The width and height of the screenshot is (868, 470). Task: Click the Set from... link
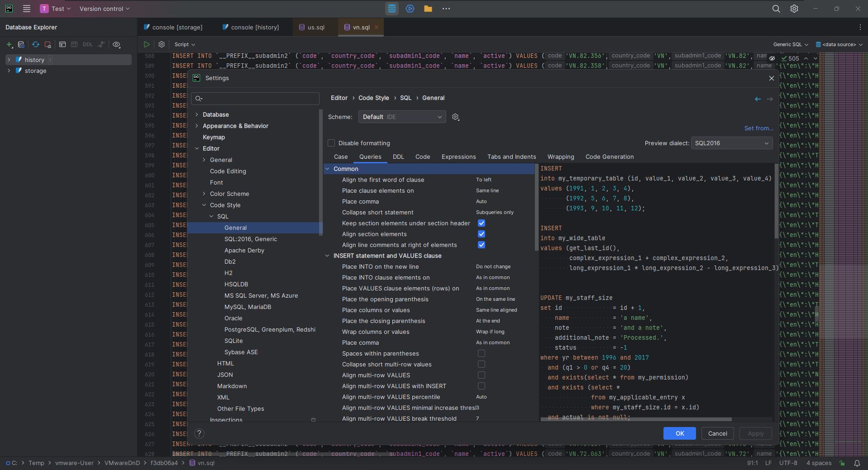758,128
